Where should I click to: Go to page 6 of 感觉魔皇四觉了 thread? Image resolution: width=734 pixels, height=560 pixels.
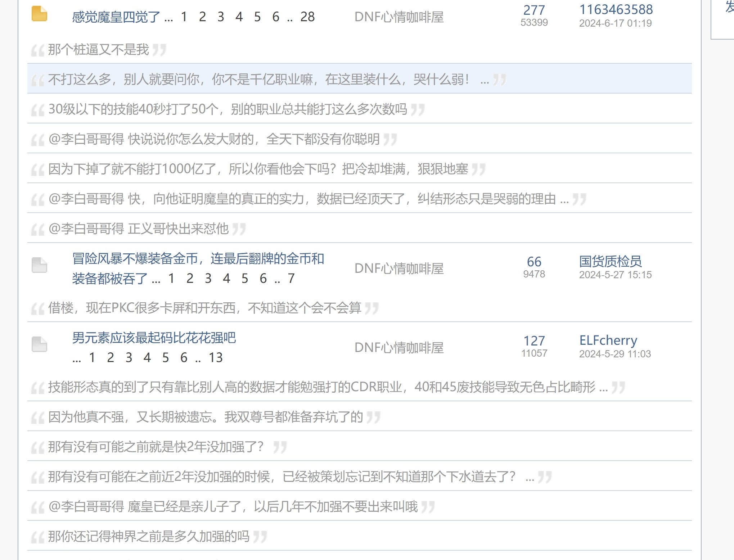(276, 17)
